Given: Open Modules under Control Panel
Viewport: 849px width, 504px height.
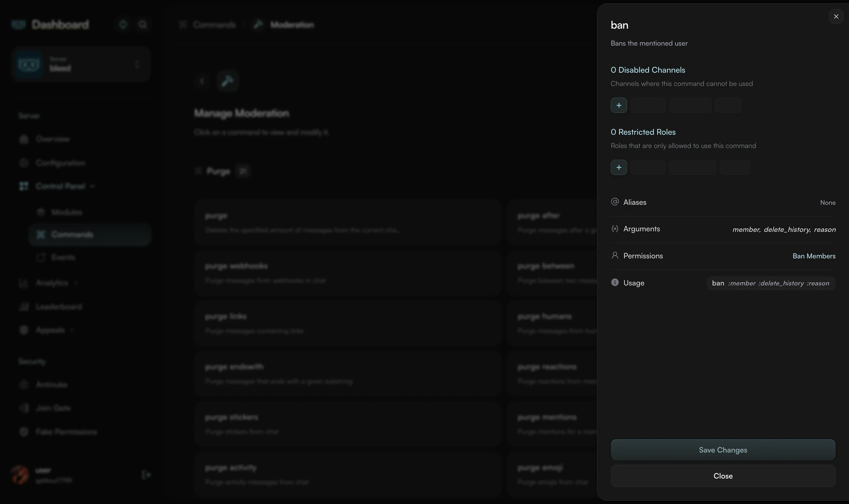Looking at the screenshot, I should coord(66,212).
